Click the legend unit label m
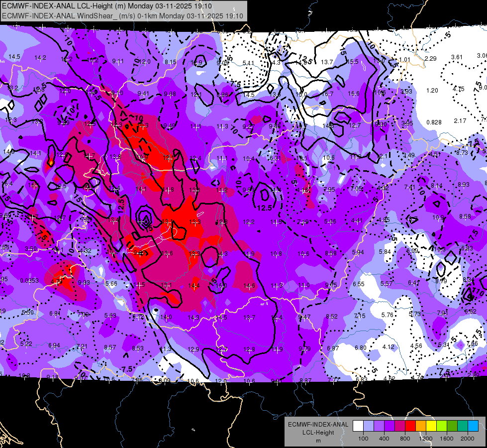 (x=318, y=441)
